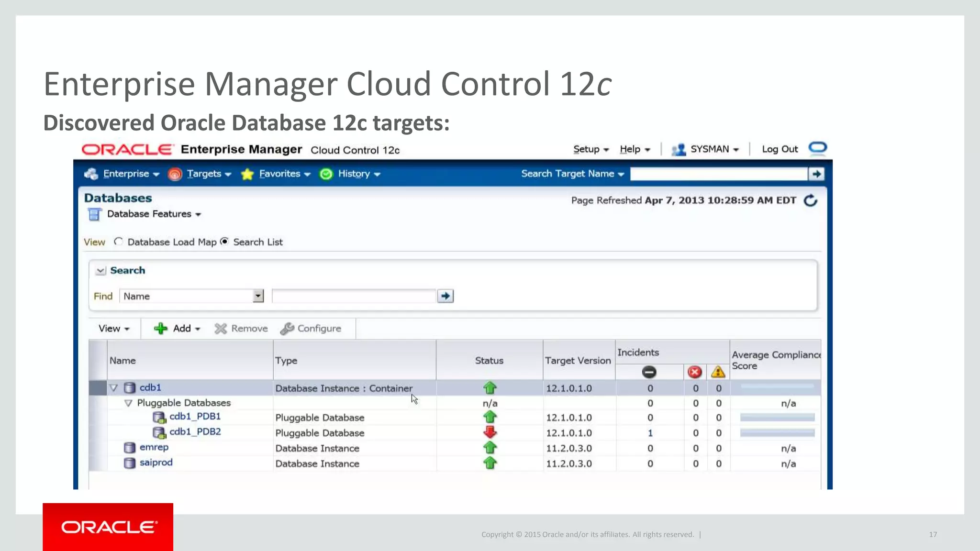Viewport: 980px width, 551px height.
Task: Open the Database Features dropdown
Action: (154, 214)
